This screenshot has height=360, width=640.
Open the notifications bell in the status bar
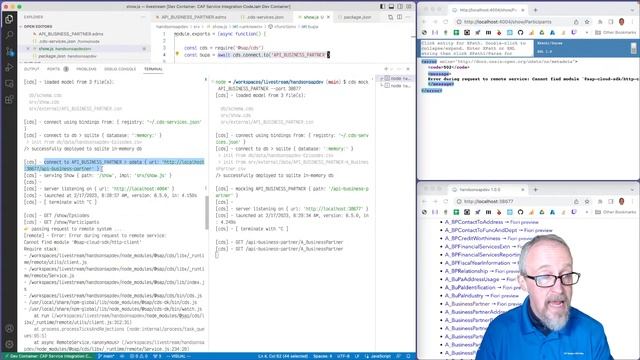(x=409, y=356)
